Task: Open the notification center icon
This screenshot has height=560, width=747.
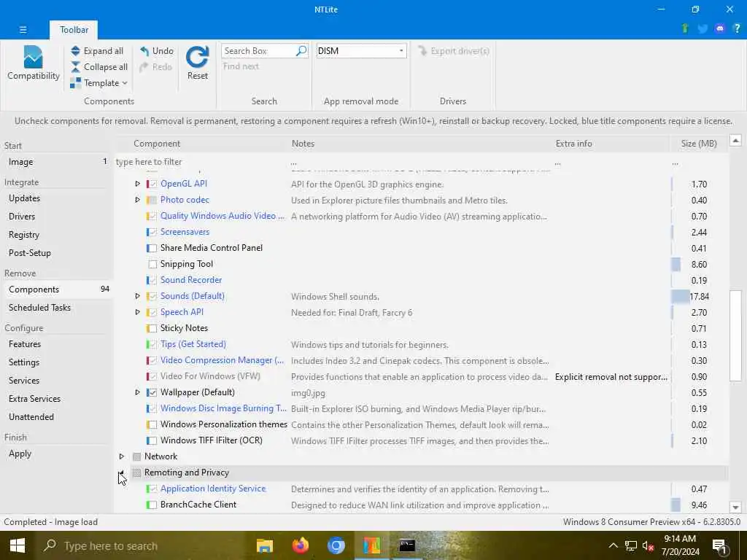Action: click(720, 545)
